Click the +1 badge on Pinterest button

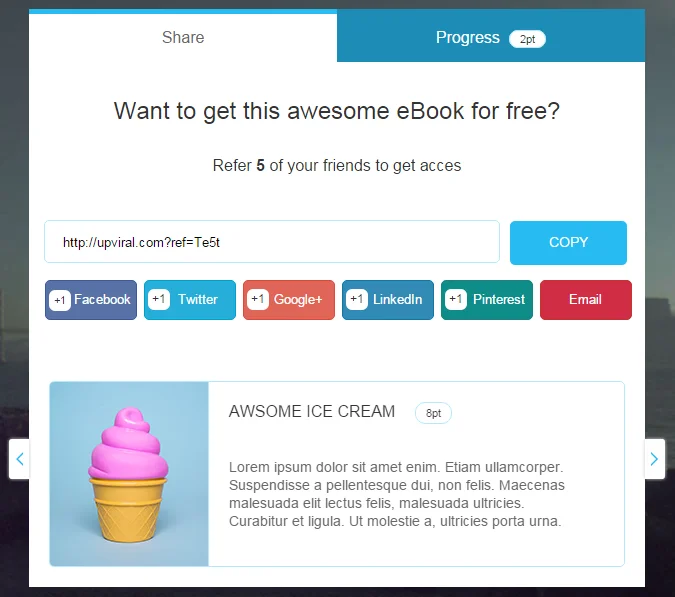(456, 299)
